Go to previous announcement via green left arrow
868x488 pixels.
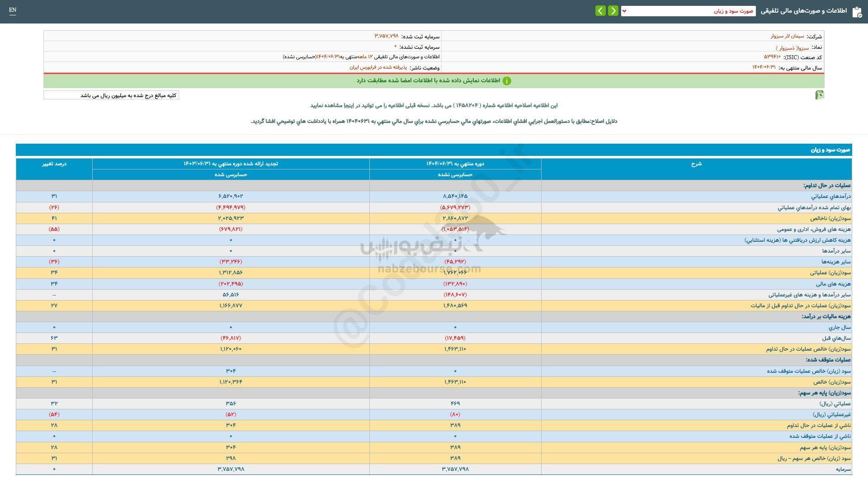(x=600, y=10)
